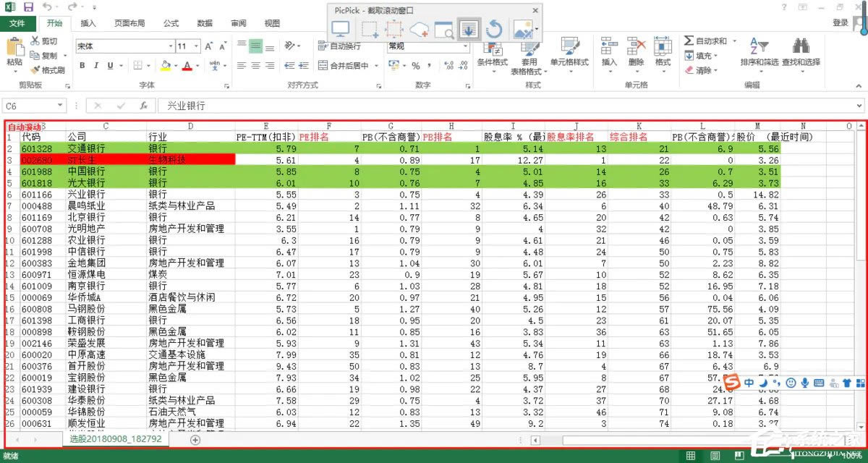Add a new sheet with plus icon
Image resolution: width=868 pixels, height=463 pixels.
tap(195, 440)
